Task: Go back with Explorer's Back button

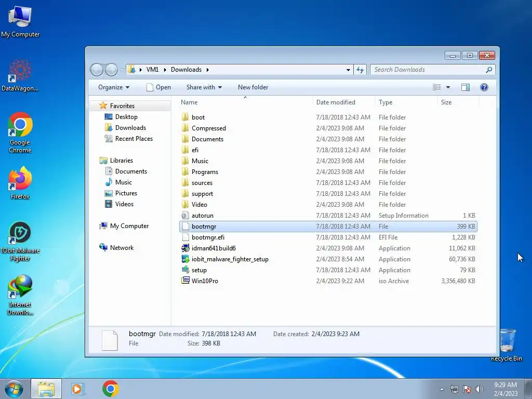Action: coord(97,70)
